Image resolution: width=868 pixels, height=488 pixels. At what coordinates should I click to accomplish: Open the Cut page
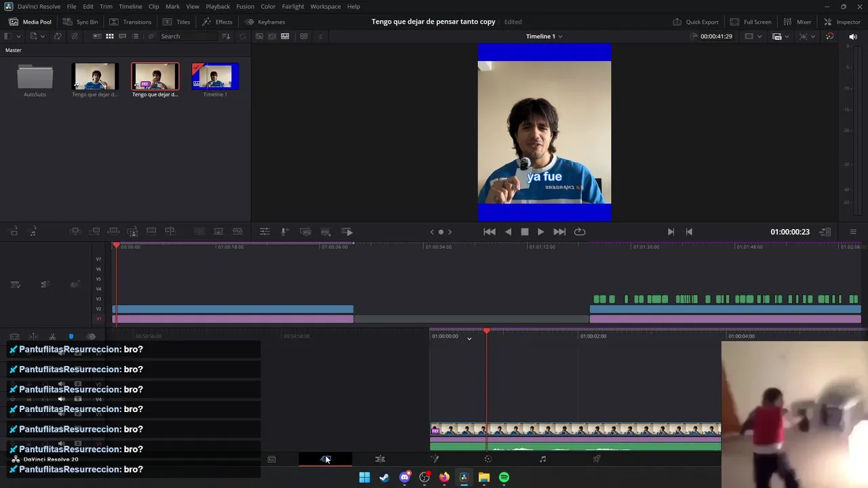click(325, 459)
